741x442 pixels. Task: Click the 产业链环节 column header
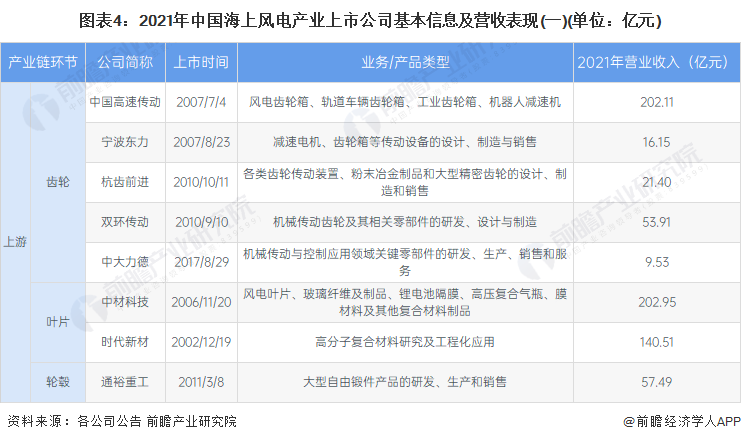tap(42, 63)
